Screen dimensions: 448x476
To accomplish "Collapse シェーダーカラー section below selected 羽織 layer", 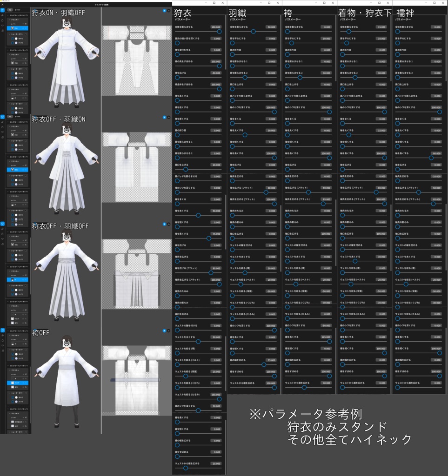I will point(9,175).
